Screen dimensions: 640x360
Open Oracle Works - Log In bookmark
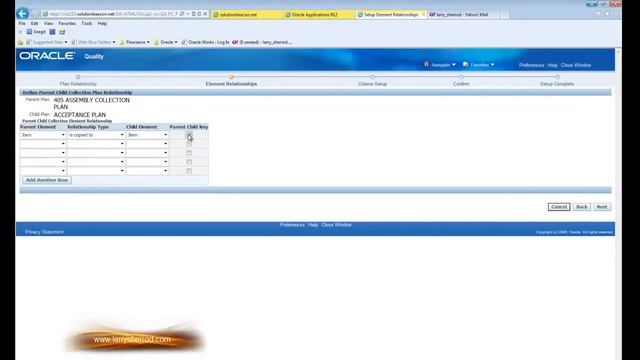205,42
